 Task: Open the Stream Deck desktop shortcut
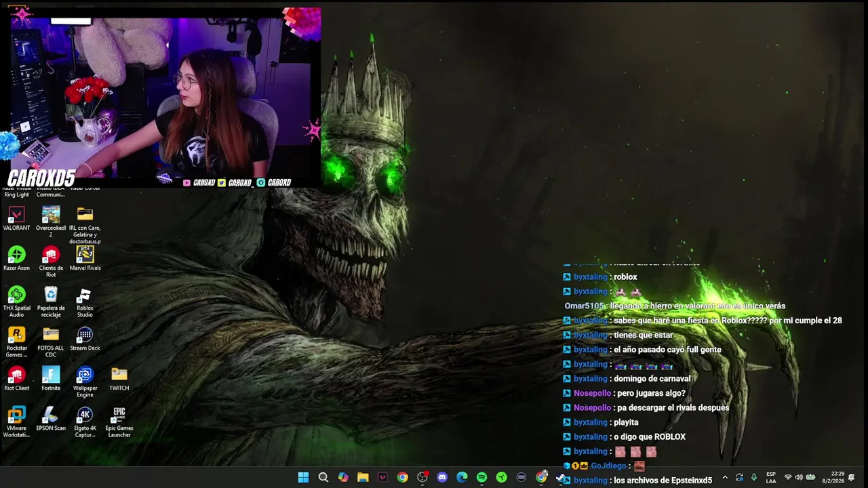tap(85, 338)
